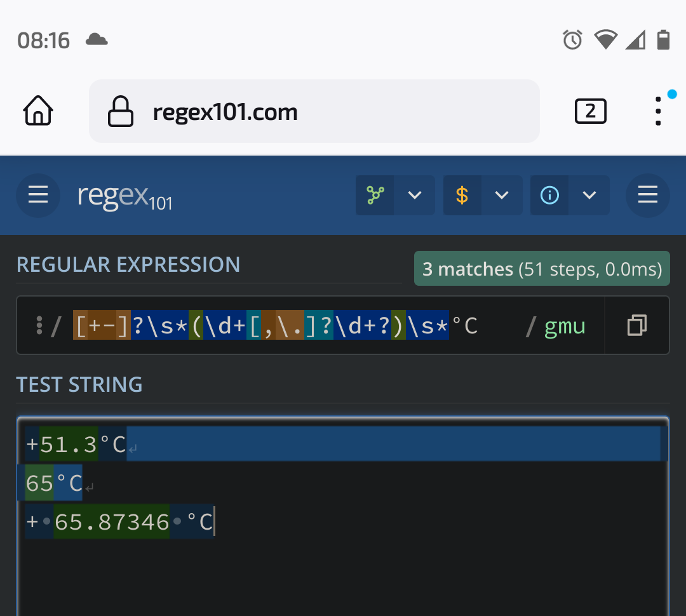Expand dropdown next to info icon
686x616 pixels.
[x=589, y=195]
